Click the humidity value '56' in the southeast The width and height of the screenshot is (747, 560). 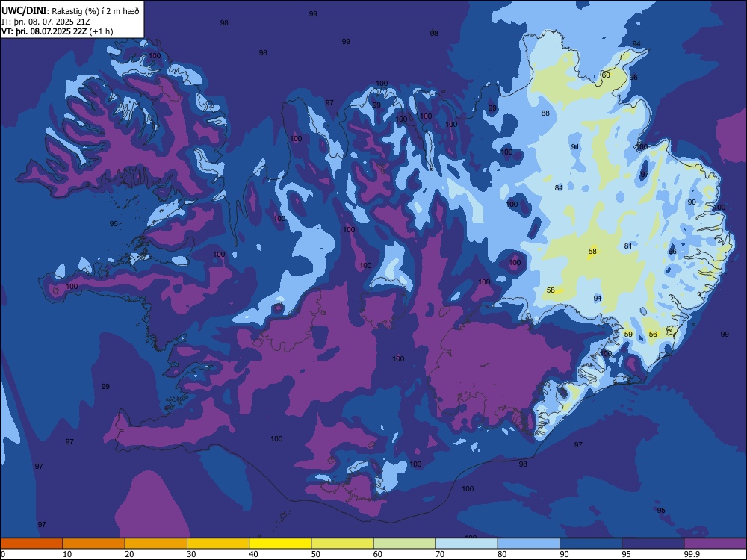653,335
